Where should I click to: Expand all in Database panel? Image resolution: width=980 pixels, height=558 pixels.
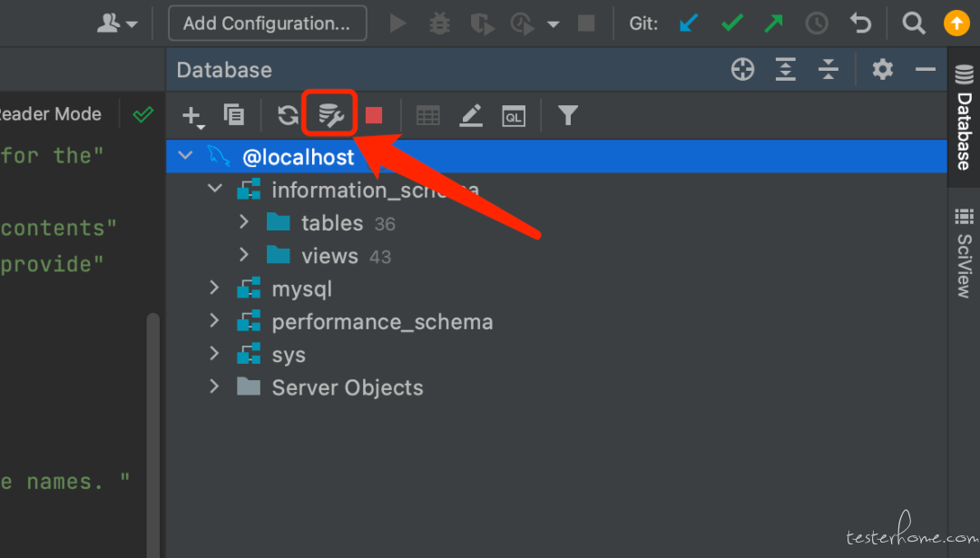[786, 69]
